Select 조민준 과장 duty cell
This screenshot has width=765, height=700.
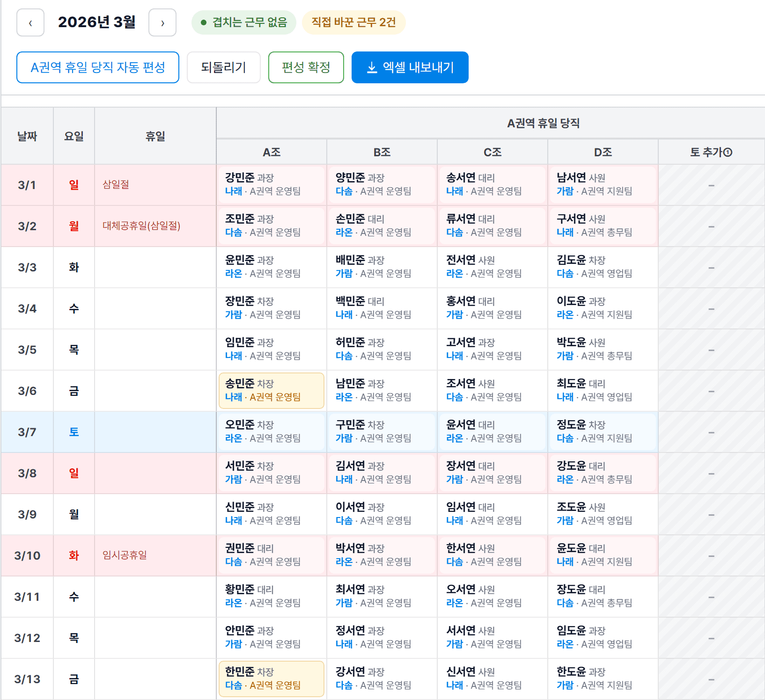coord(272,226)
